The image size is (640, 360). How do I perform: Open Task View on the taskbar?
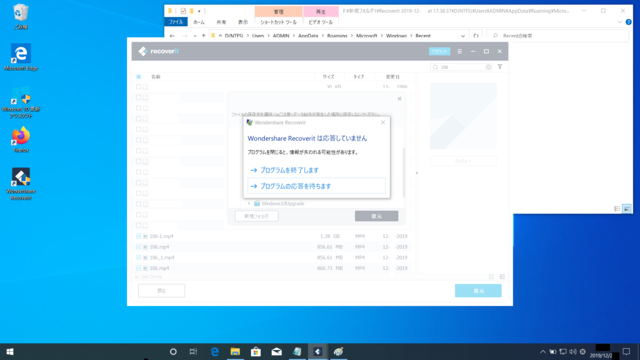tap(193, 352)
